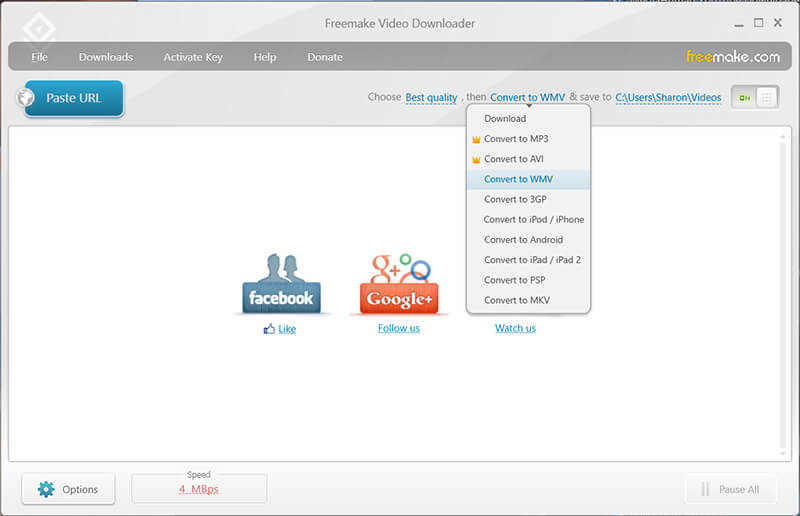Open the Best quality dropdown
800x516 pixels.
pyautogui.click(x=431, y=97)
